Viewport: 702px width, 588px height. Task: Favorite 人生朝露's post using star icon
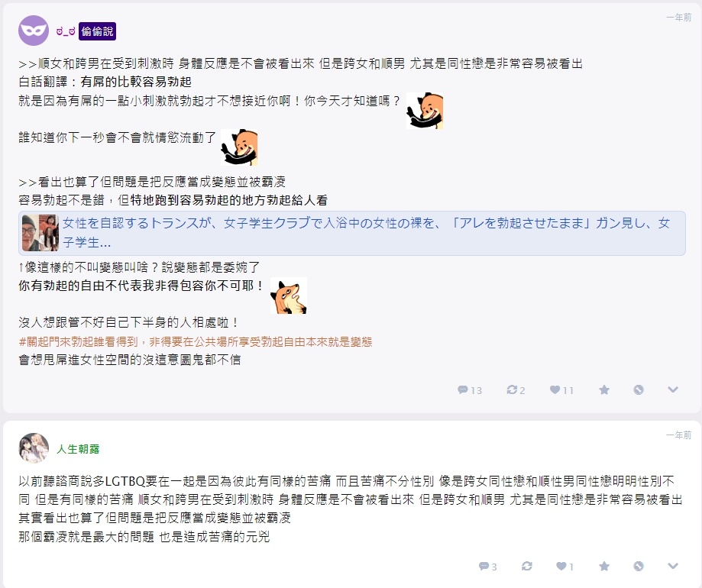(x=604, y=566)
